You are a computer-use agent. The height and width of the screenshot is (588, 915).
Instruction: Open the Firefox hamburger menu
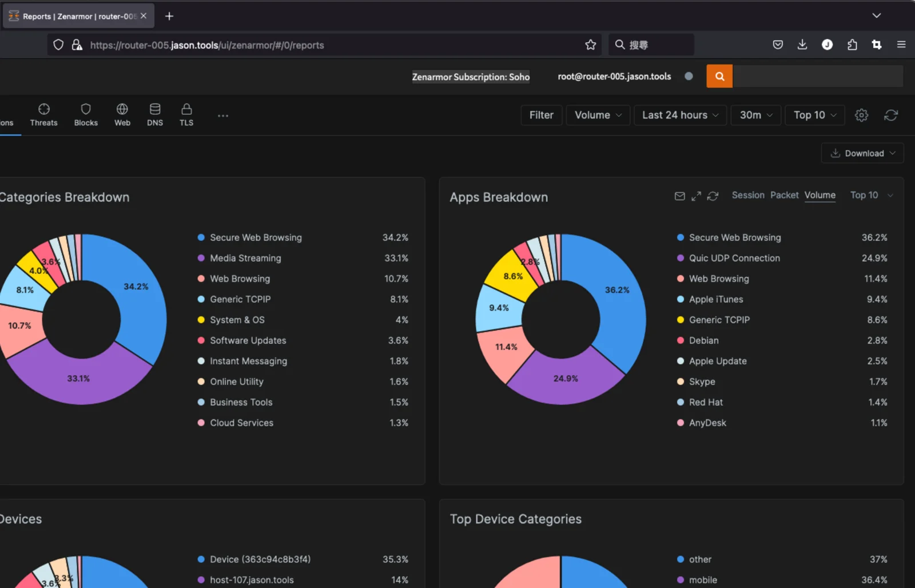(x=901, y=45)
